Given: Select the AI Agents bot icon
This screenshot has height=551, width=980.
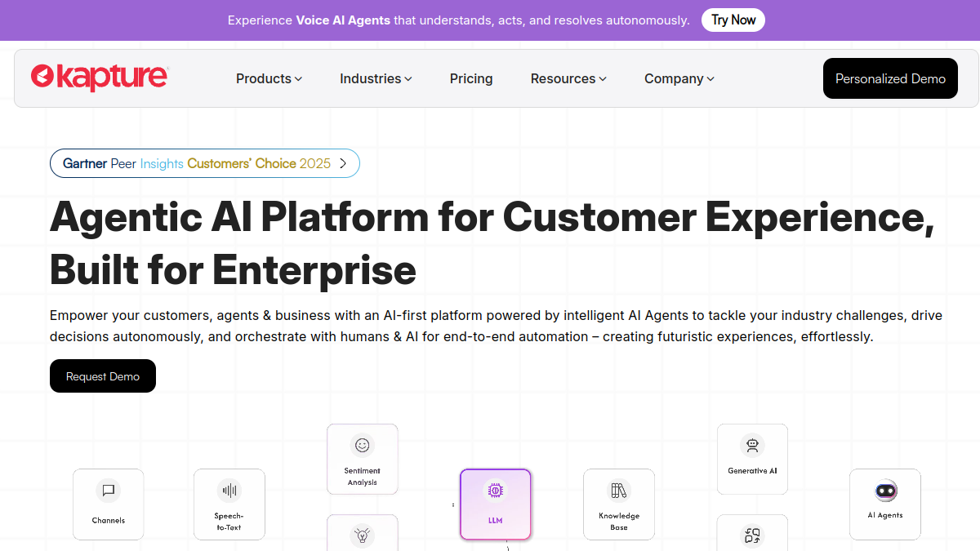Looking at the screenshot, I should 885,491.
